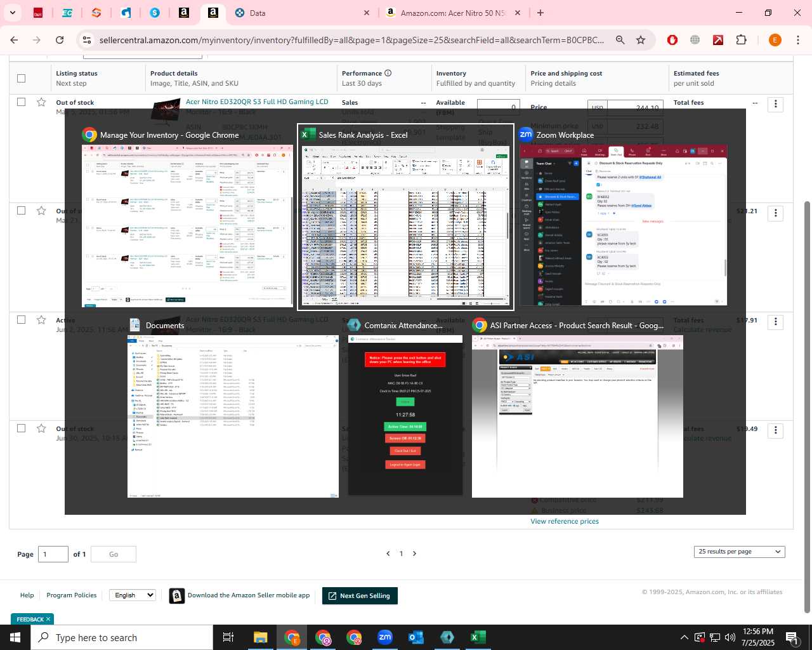Screen dimensions: 812x650
Task: Show hidden system tray icons
Action: [x=684, y=637]
